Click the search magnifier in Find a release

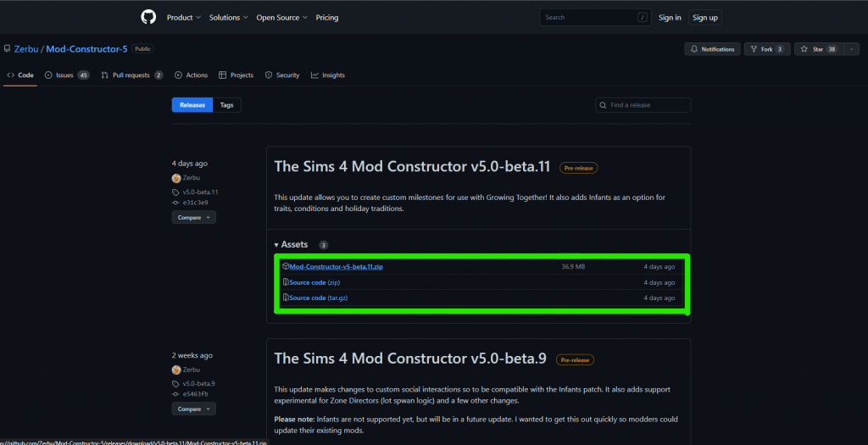pos(603,105)
